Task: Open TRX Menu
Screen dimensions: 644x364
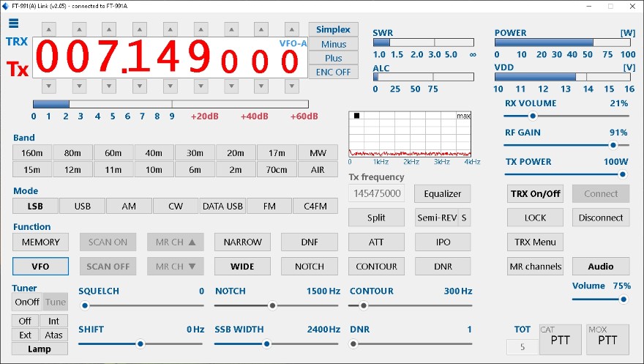Action: click(535, 242)
